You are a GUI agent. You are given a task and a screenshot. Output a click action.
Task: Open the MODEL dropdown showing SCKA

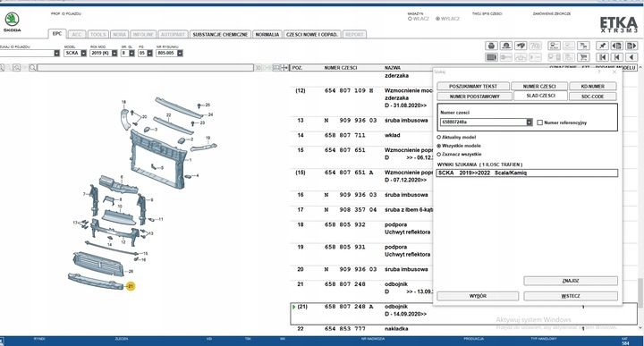84,54
